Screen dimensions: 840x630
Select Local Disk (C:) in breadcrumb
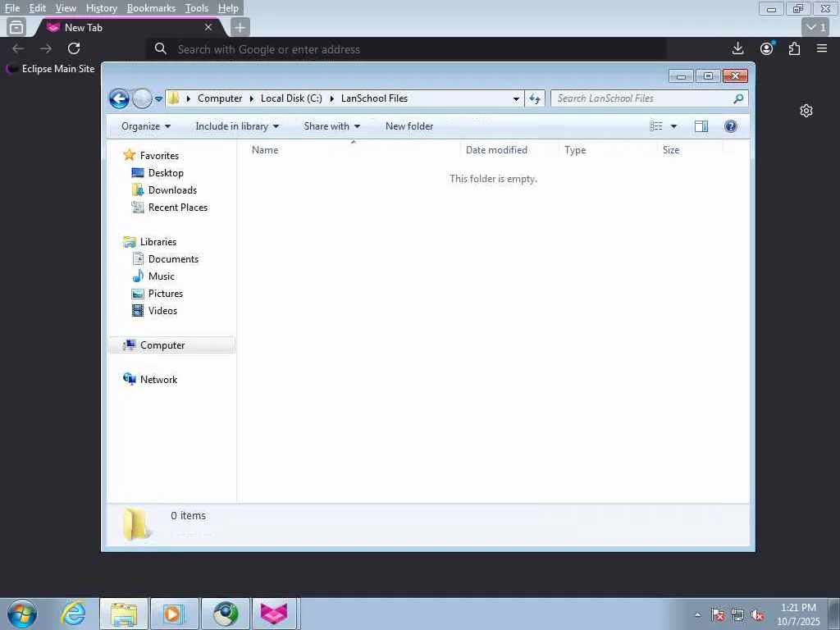pos(291,98)
